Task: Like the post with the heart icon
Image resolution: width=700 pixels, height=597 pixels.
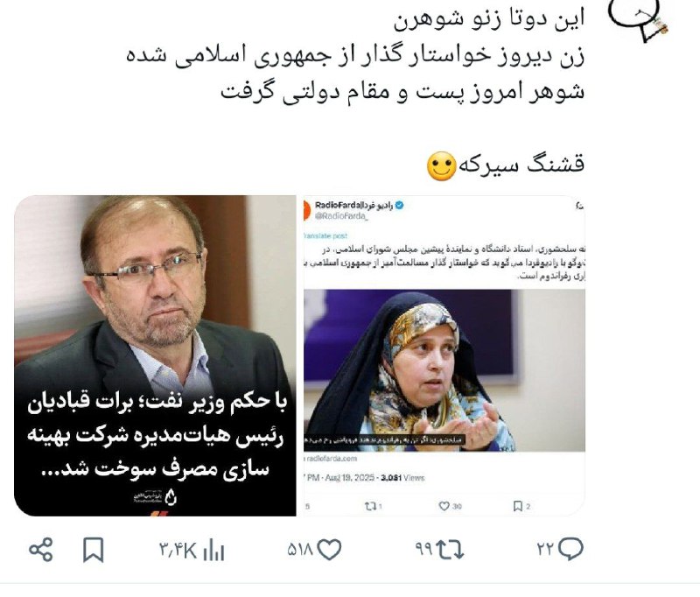Action: [330, 549]
